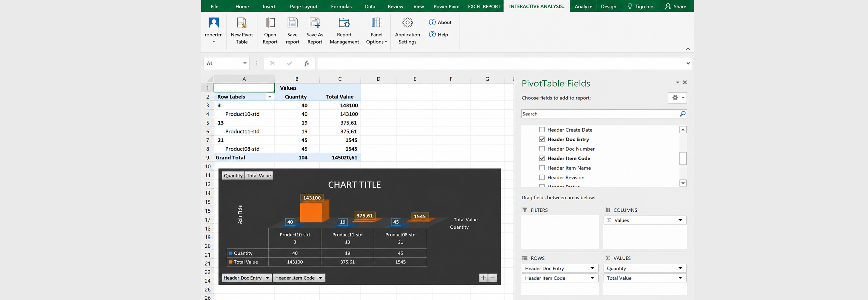The image size is (868, 300).
Task: Open Application Settings gear
Action: pyautogui.click(x=407, y=23)
